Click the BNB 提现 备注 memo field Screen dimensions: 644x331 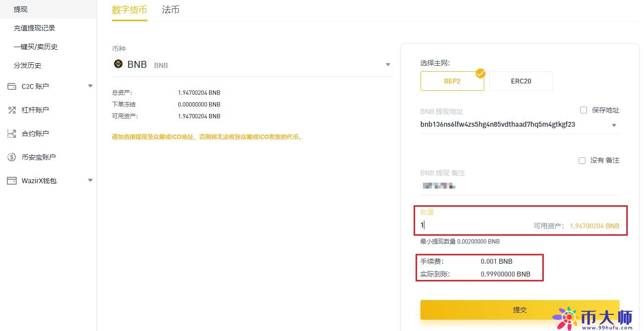520,187
